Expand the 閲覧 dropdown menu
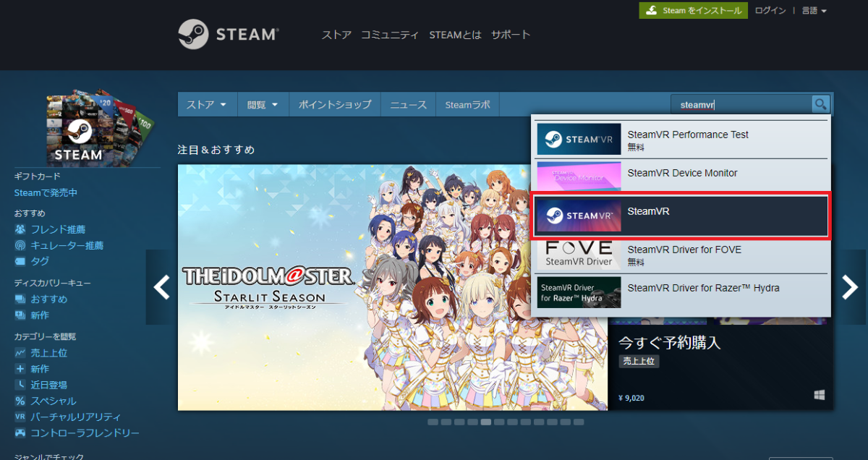The width and height of the screenshot is (868, 460). pos(263,104)
